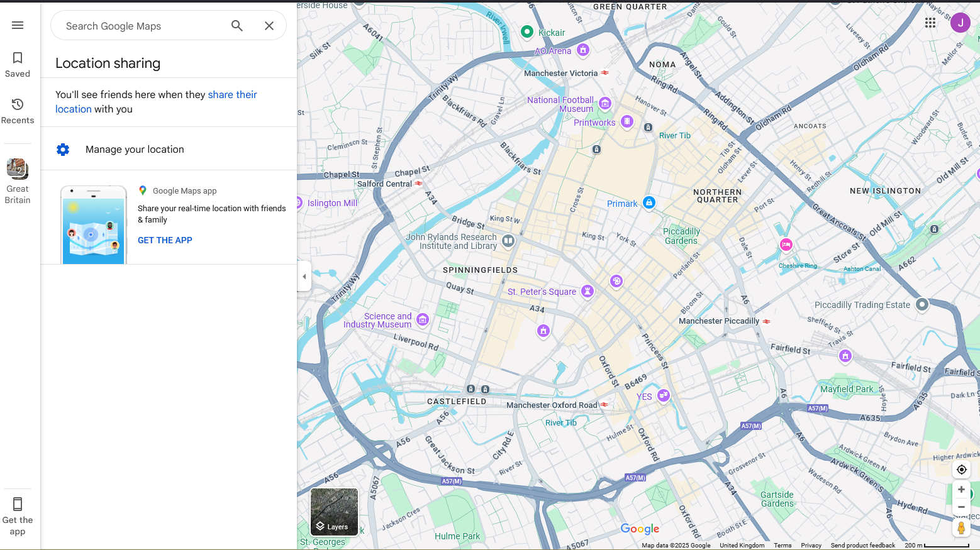Screen dimensions: 980x550
Task: Select Primark shopping marker
Action: (649, 202)
